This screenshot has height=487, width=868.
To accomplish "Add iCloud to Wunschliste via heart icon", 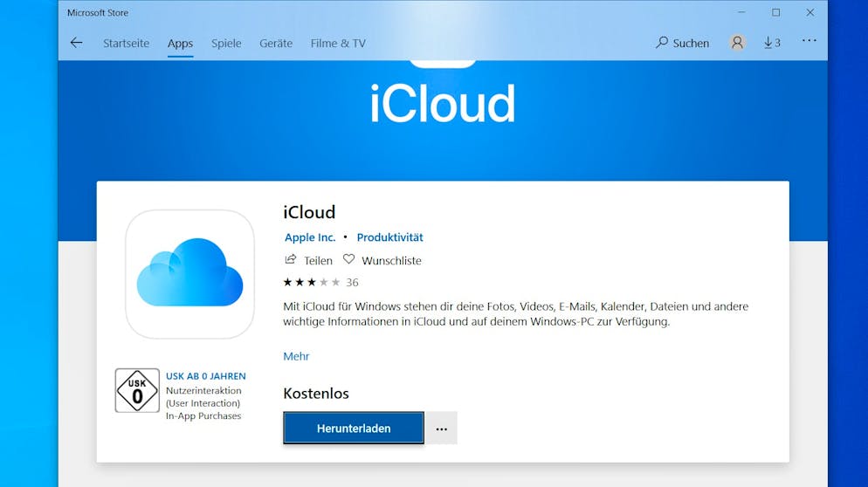I will pos(348,259).
